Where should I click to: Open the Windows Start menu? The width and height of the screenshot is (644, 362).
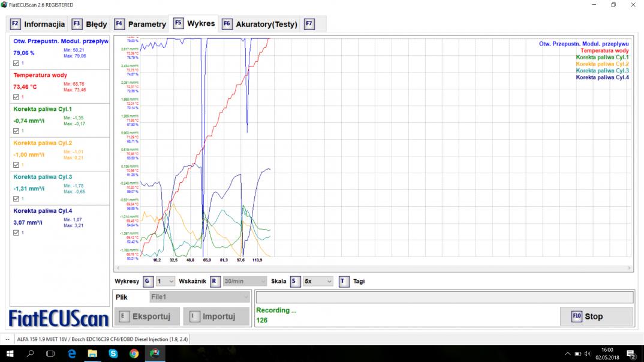coord(10,354)
